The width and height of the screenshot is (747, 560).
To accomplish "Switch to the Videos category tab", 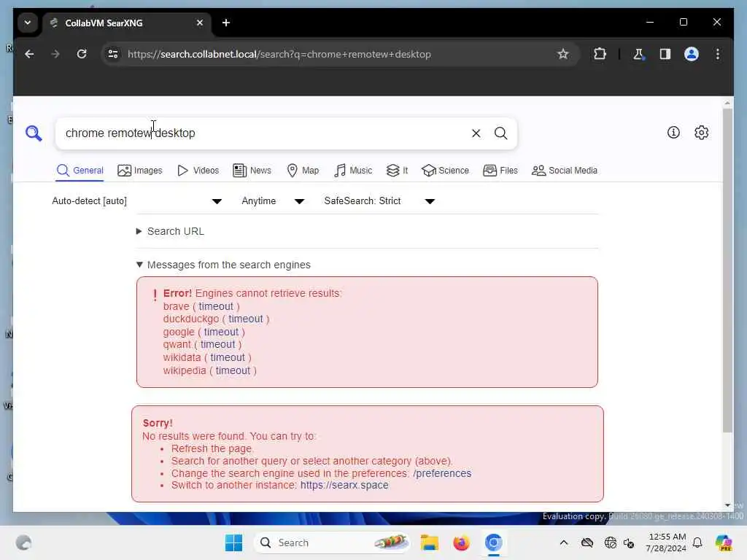I will pyautogui.click(x=198, y=171).
